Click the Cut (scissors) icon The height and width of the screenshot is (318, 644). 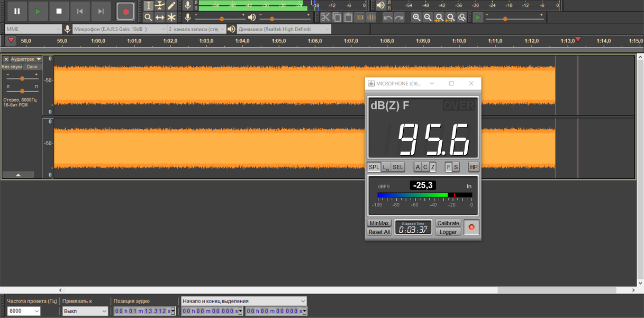[325, 17]
